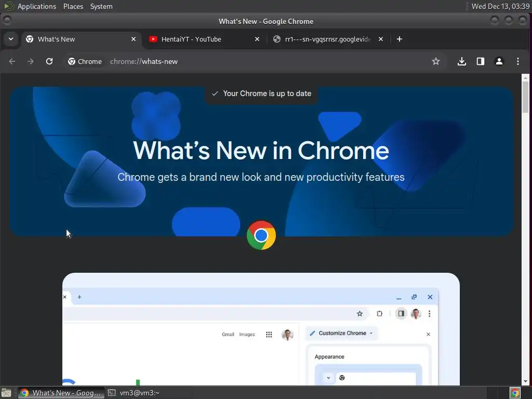This screenshot has width=532, height=399.
Task: Click the Customize Chrome dropdown in illustration
Action: tap(342, 333)
